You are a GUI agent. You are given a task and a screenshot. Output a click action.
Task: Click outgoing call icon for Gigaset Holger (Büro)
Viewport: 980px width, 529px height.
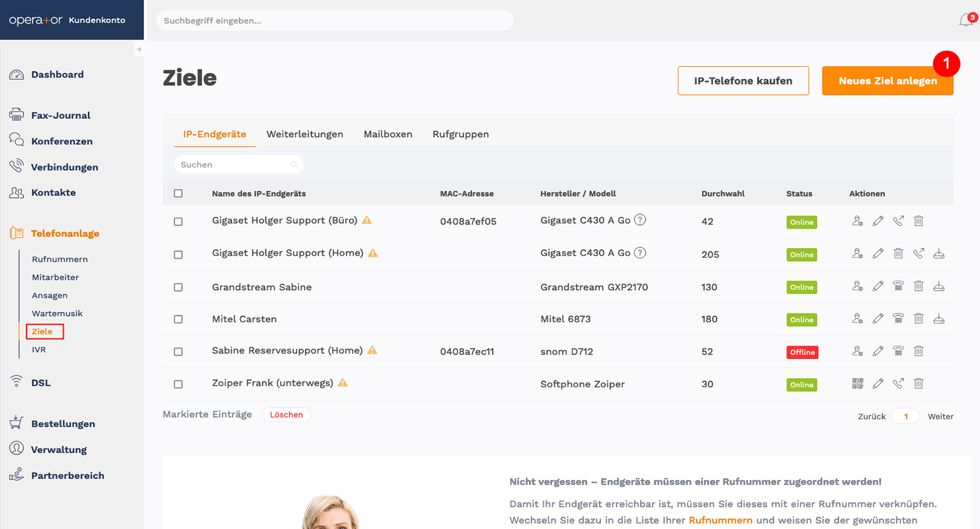[898, 221]
